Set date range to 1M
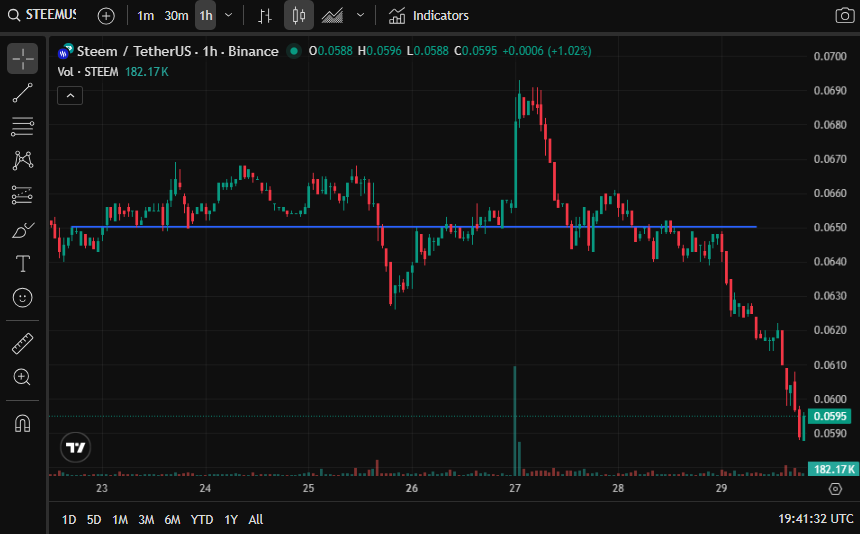The height and width of the screenshot is (534, 860). (x=120, y=519)
